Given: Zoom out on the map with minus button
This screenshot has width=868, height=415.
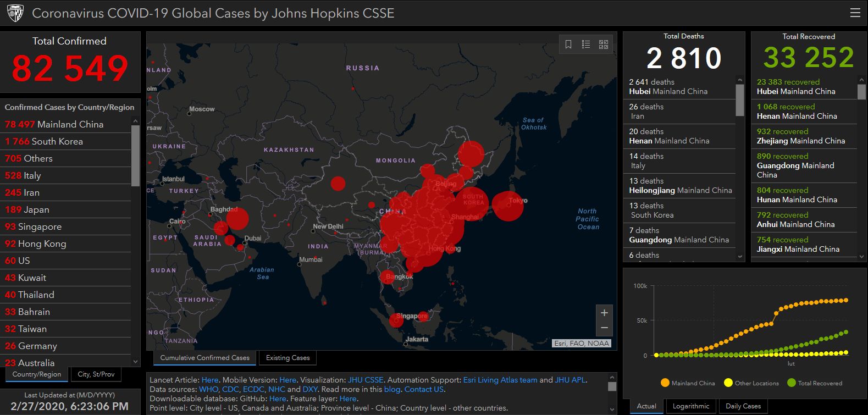Looking at the screenshot, I should coord(604,328).
